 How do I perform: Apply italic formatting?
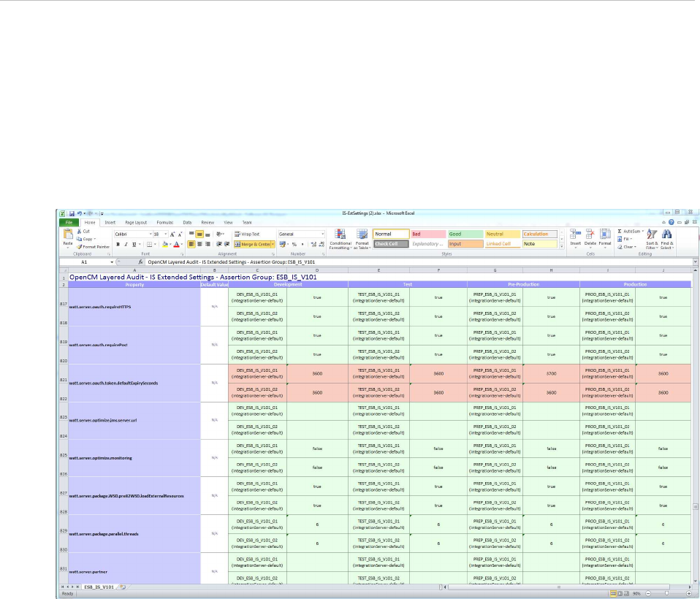(x=126, y=244)
